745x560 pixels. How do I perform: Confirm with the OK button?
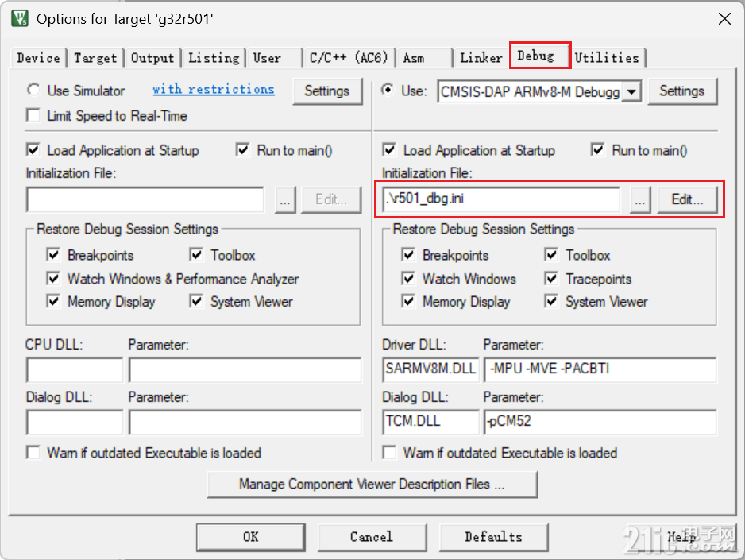click(x=250, y=537)
